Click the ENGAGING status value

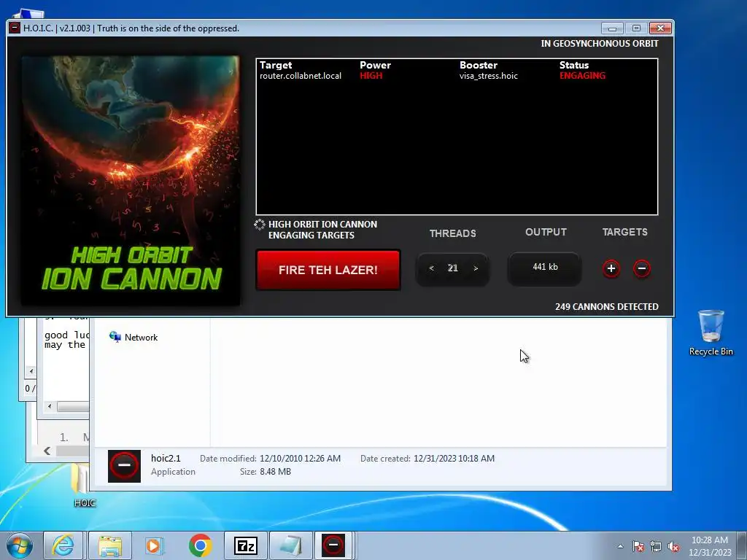(582, 76)
